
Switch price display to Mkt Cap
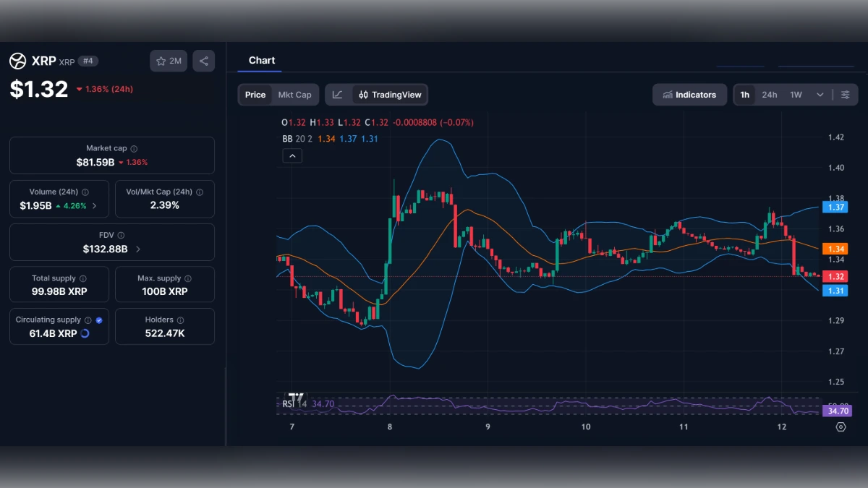(x=294, y=95)
